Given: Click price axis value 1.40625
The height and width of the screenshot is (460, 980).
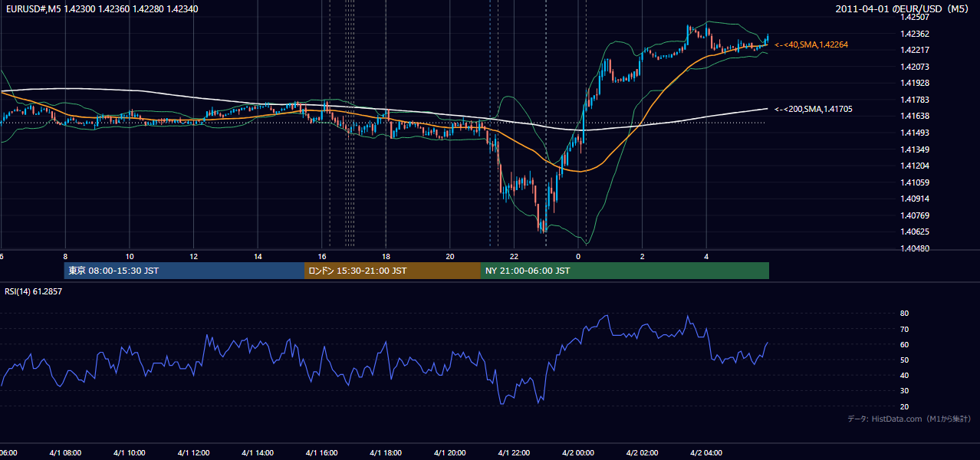Looking at the screenshot, I should click(915, 232).
